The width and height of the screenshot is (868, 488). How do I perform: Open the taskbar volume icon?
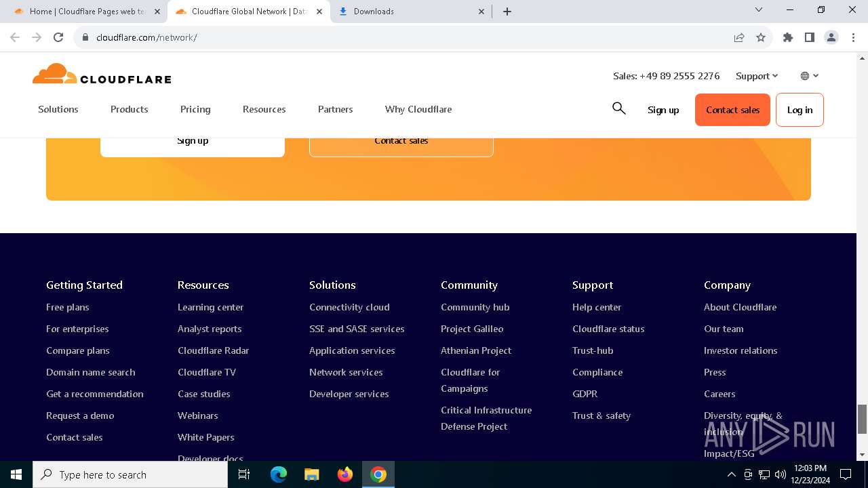(781, 474)
